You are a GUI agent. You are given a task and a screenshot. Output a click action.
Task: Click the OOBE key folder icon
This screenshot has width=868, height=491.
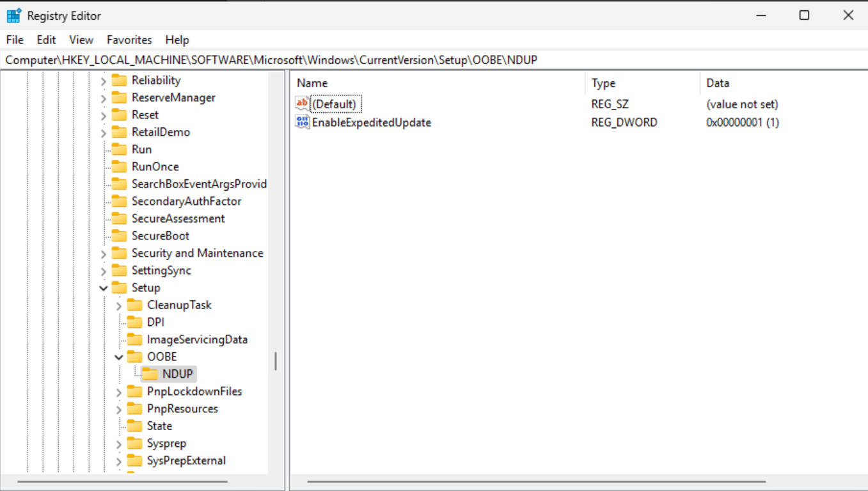tap(135, 357)
